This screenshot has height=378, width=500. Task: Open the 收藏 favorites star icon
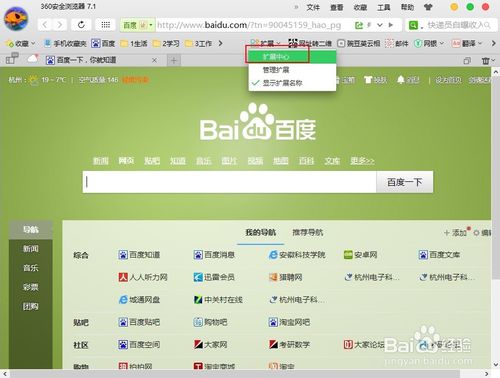pos(10,43)
